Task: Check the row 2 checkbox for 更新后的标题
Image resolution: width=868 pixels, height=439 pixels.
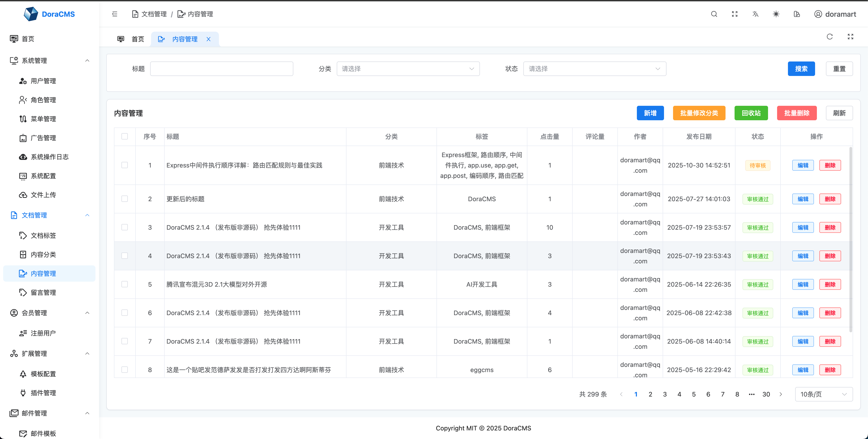Action: (125, 199)
